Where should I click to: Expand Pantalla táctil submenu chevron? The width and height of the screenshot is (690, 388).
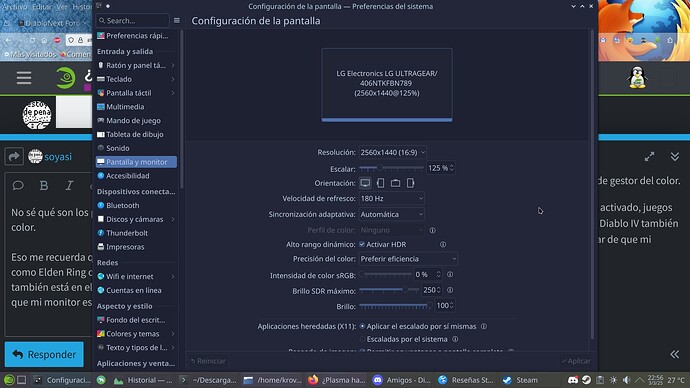(173, 93)
